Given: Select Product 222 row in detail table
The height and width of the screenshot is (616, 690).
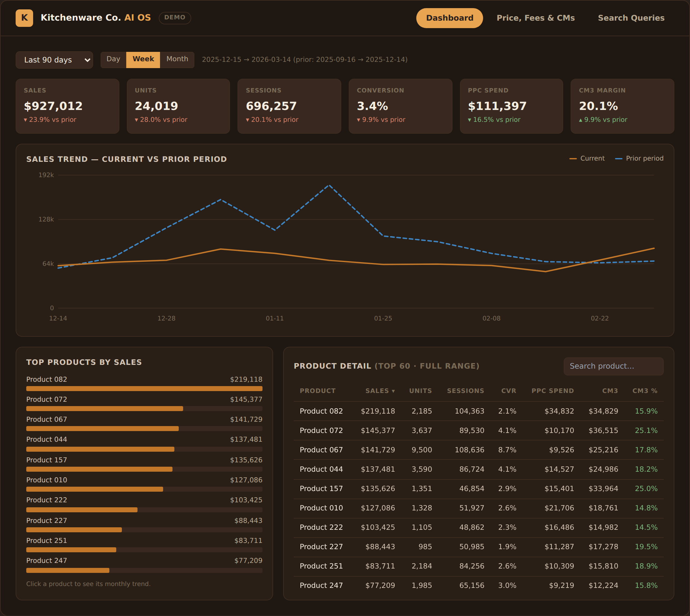Looking at the screenshot, I should point(478,527).
